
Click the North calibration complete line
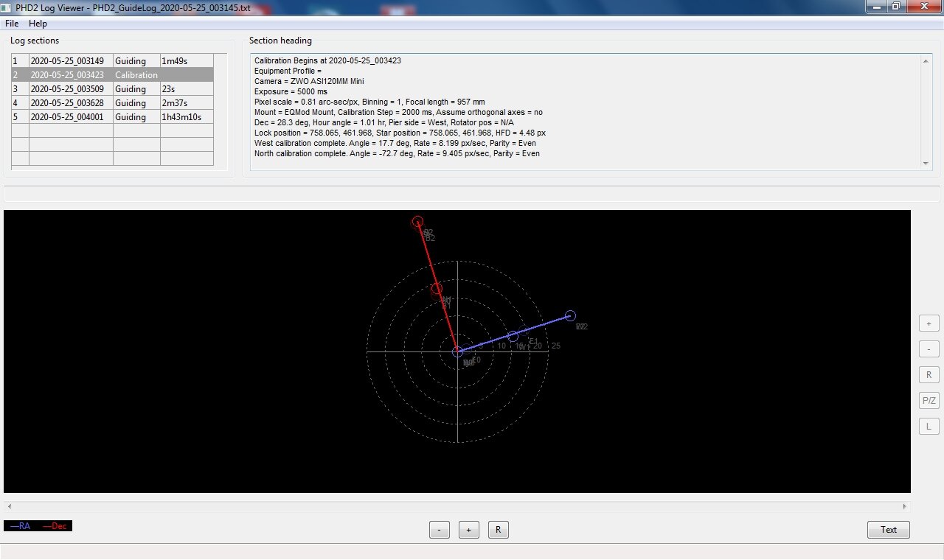coord(397,153)
